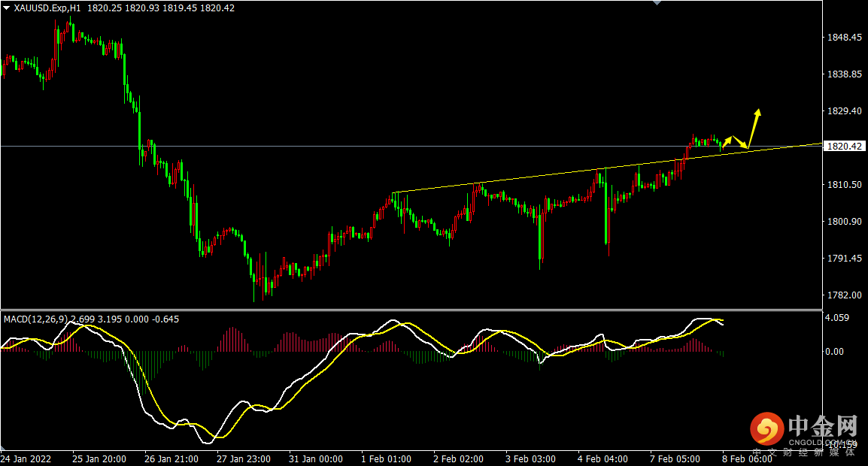Screen dimensions: 868x466
Task: Click the MACD 0.00 zero level label
Action: pyautogui.click(x=835, y=352)
